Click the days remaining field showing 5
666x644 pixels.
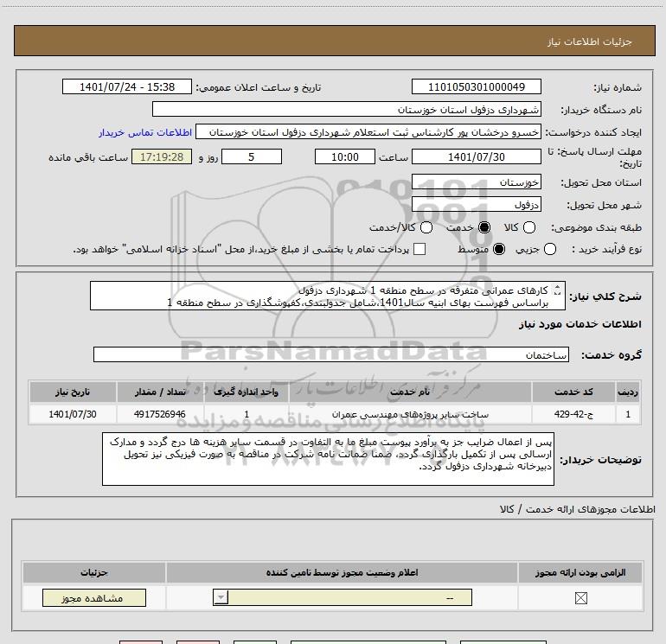point(252,156)
